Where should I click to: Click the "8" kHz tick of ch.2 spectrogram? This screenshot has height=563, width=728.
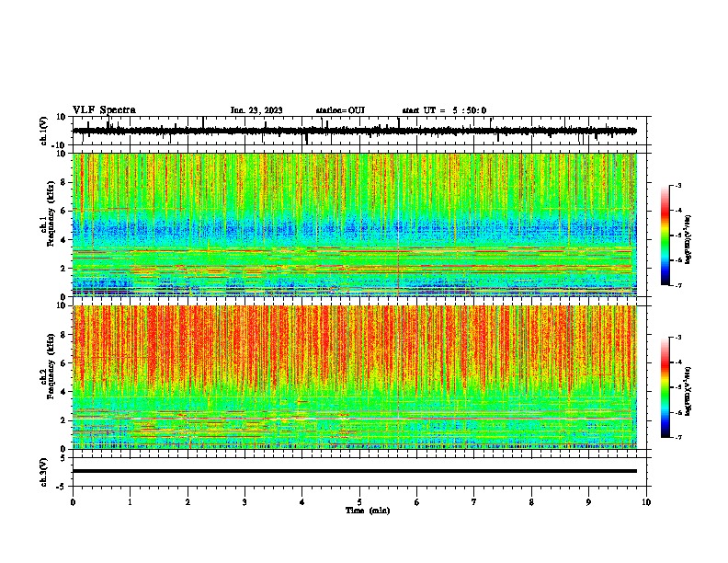pyautogui.click(x=63, y=335)
